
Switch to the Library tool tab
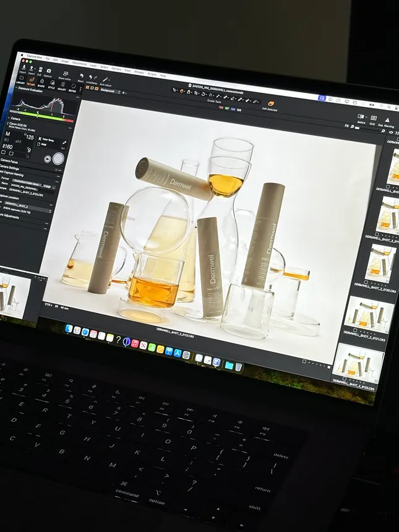click(x=21, y=79)
